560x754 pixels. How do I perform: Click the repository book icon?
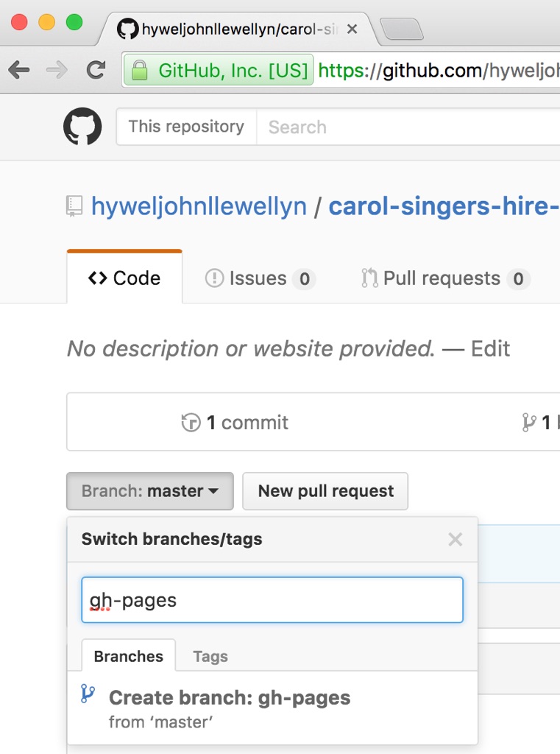point(74,206)
